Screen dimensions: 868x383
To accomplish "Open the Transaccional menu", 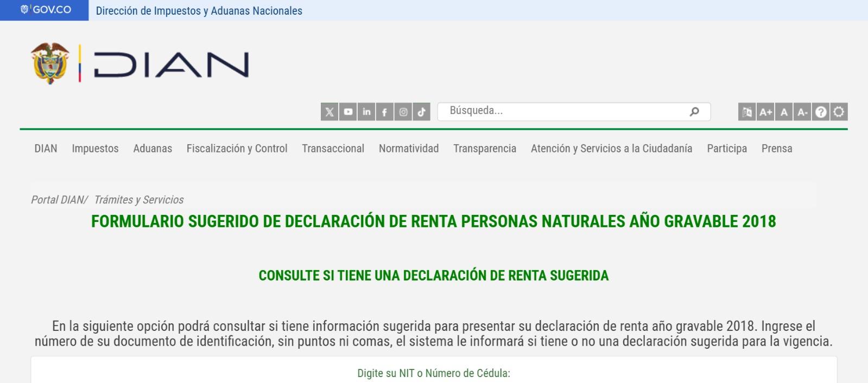I will pyautogui.click(x=333, y=149).
